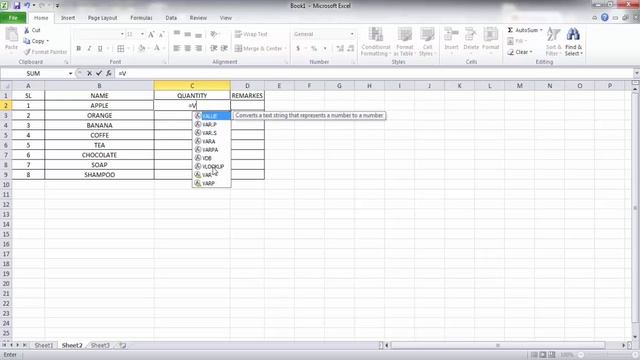
Task: Open Sort & Filter menu
Action: (x=553, y=42)
